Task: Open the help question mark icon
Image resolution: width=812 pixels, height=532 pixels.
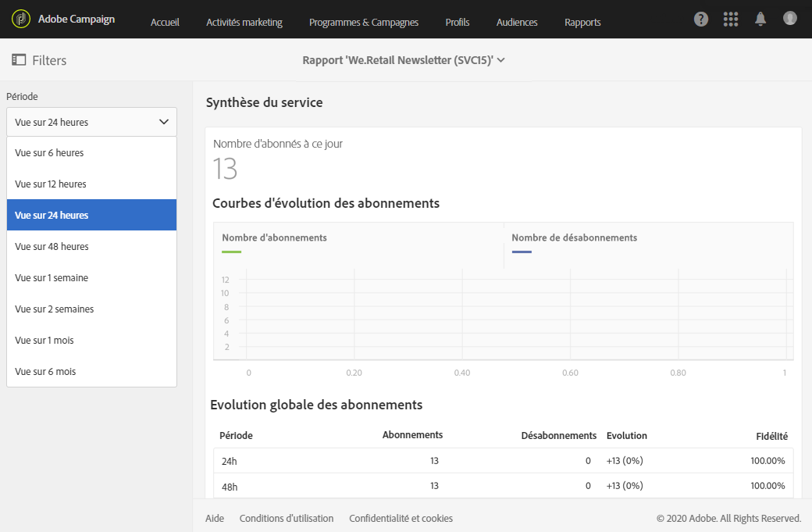Action: (x=700, y=20)
